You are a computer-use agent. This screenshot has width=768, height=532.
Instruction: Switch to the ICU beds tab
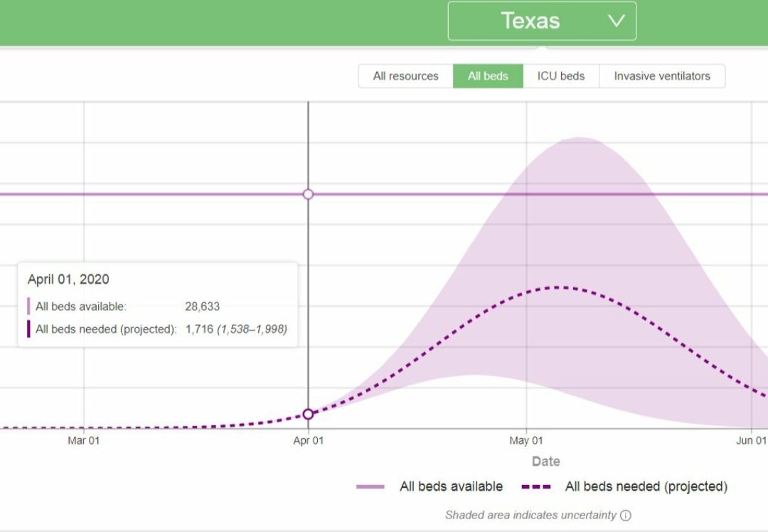561,76
